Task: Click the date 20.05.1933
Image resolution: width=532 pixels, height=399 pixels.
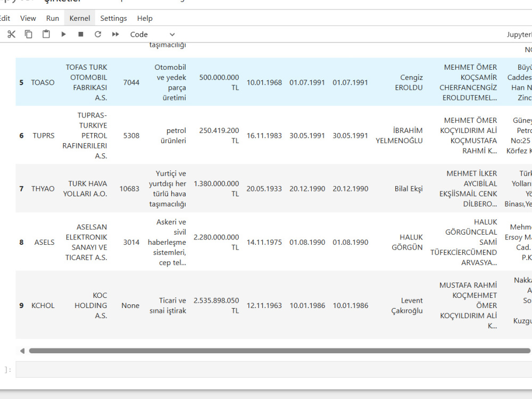Action: (x=264, y=189)
